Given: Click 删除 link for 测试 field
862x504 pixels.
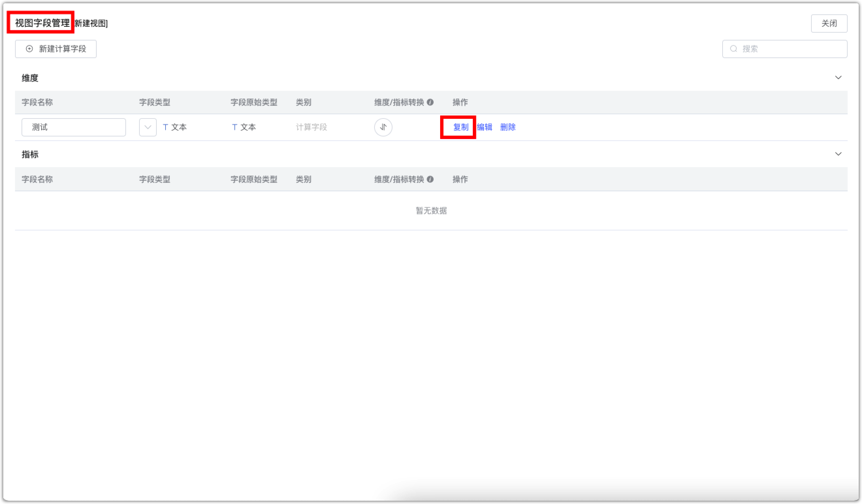Looking at the screenshot, I should [x=508, y=127].
